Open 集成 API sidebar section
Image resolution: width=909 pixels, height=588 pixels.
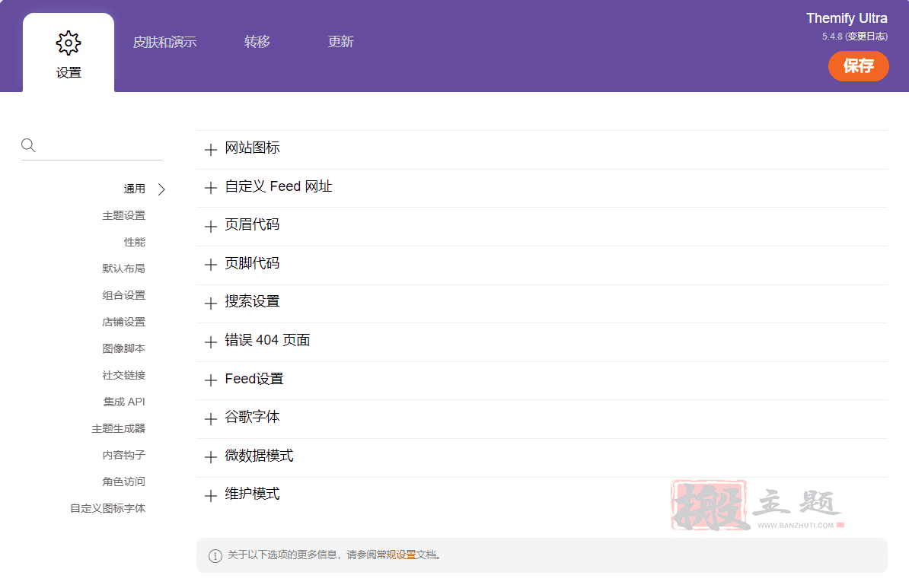pos(124,402)
